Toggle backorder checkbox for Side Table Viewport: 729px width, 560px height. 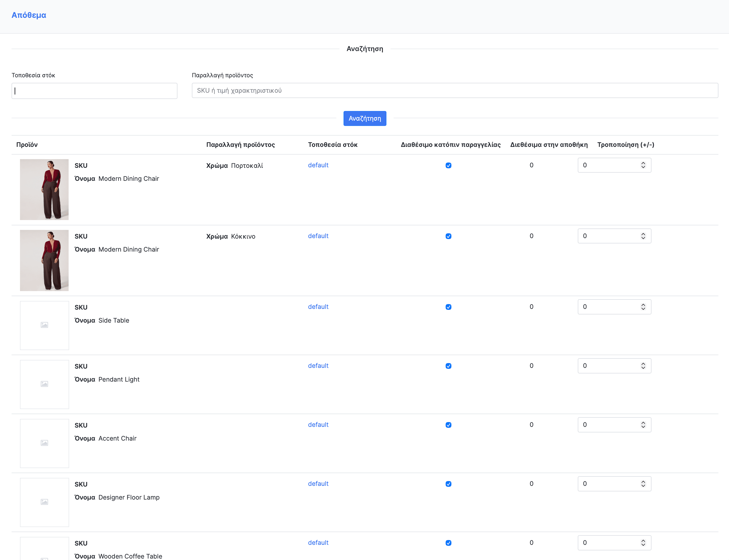[448, 307]
